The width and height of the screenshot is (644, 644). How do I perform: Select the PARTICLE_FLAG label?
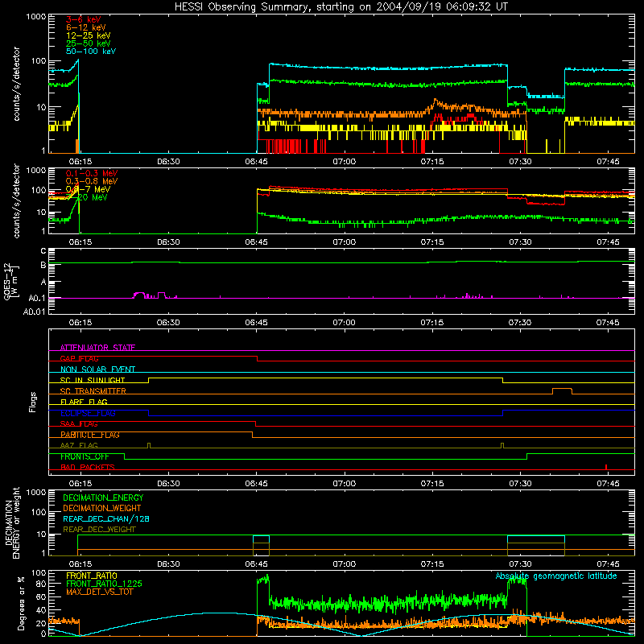tap(90, 435)
